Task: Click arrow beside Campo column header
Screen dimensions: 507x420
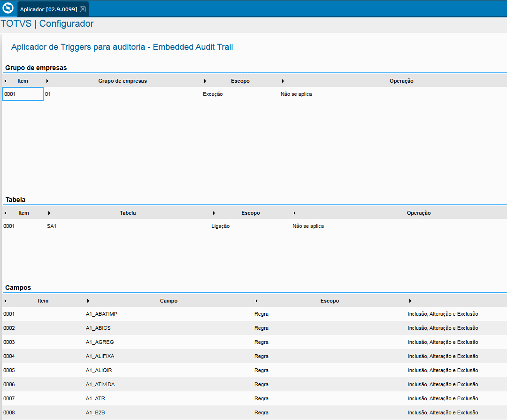Action: click(x=88, y=301)
